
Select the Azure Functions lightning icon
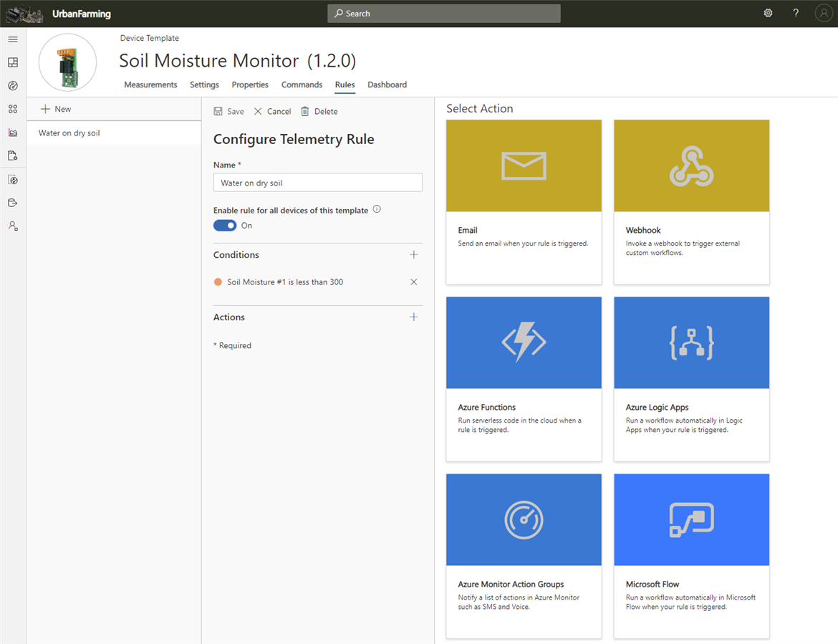click(x=524, y=342)
